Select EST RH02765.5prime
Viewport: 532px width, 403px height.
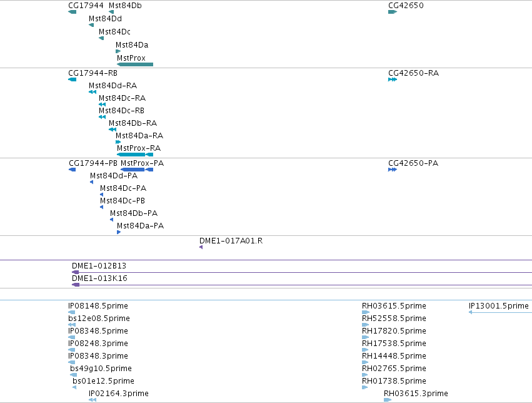[394, 369]
